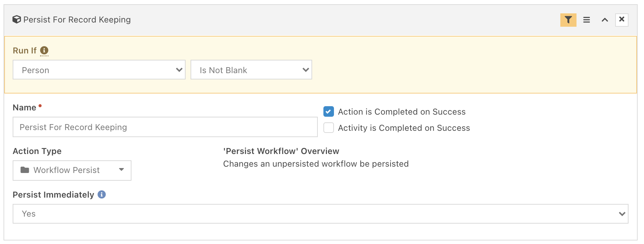
Task: Collapse the action panel with chevron-up icon
Action: 605,20
